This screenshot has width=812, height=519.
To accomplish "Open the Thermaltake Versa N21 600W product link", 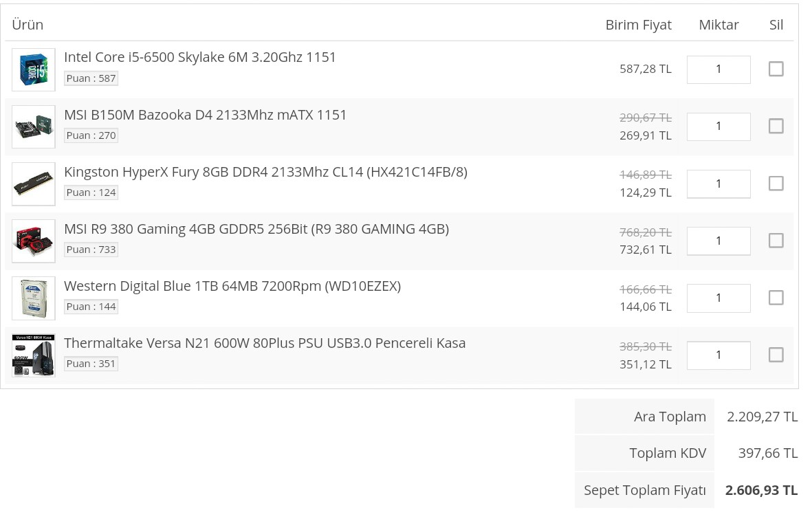I will (x=265, y=343).
